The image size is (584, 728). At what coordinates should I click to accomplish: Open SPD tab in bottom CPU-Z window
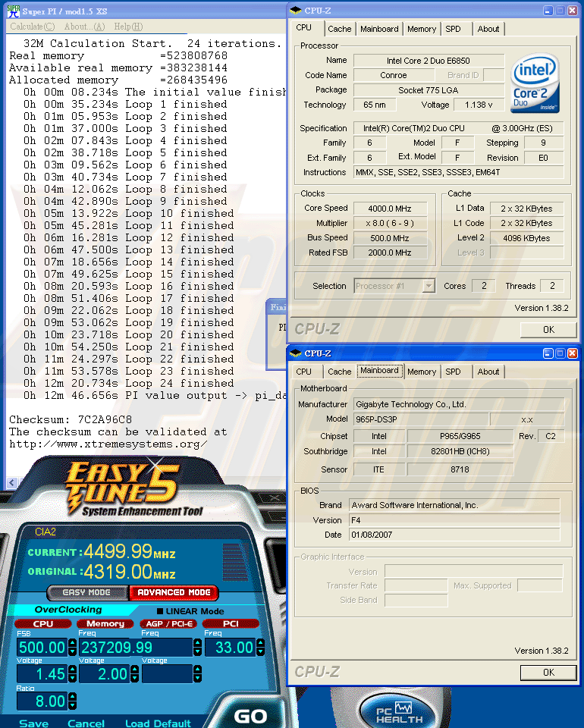(453, 372)
